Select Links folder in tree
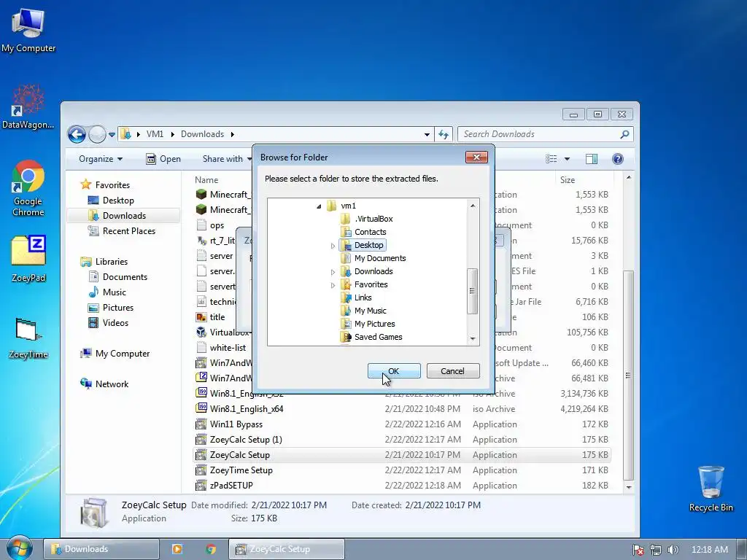The image size is (747, 560). (356, 297)
